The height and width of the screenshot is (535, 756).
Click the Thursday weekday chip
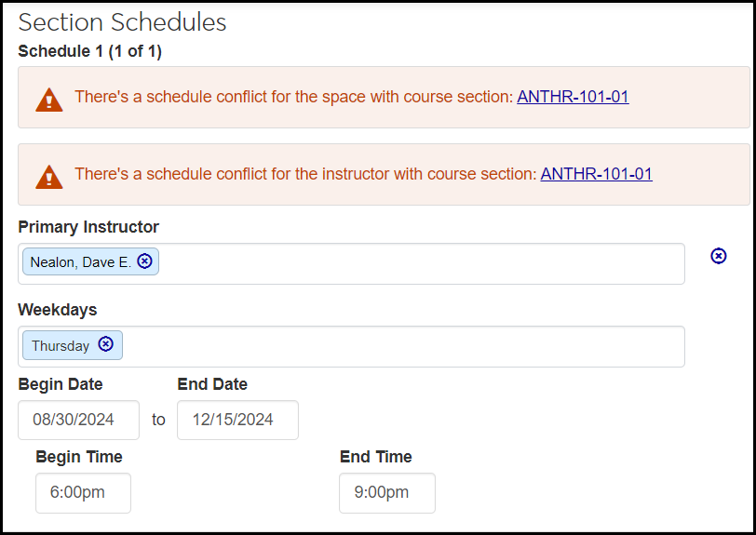point(61,346)
